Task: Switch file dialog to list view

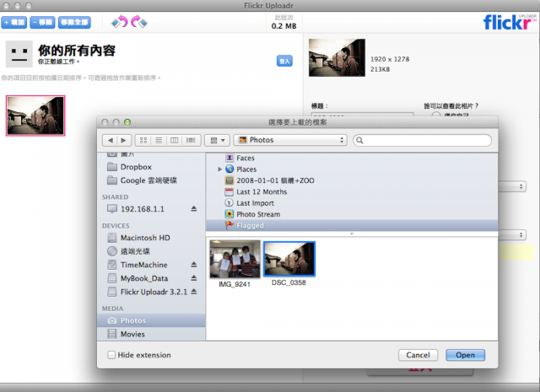Action: pyautogui.click(x=159, y=140)
